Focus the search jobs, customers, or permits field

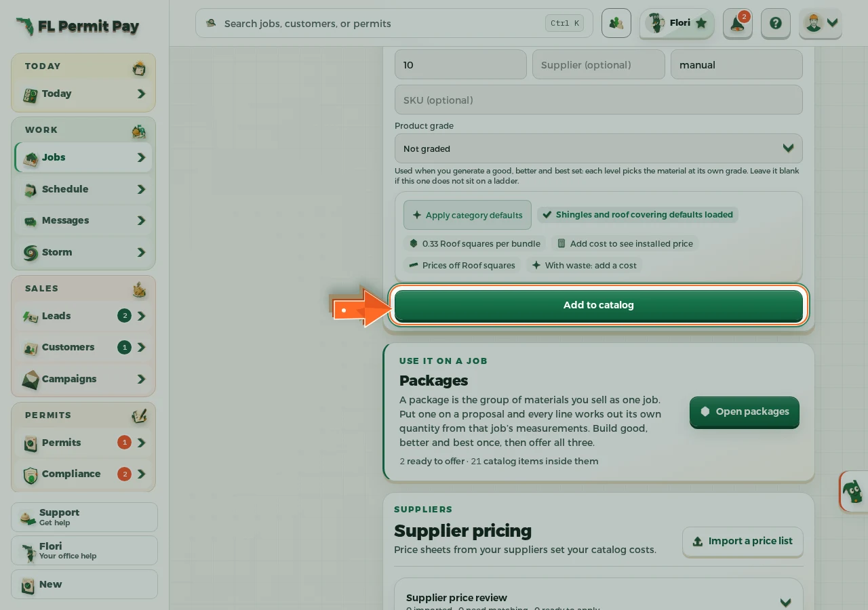pyautogui.click(x=394, y=23)
